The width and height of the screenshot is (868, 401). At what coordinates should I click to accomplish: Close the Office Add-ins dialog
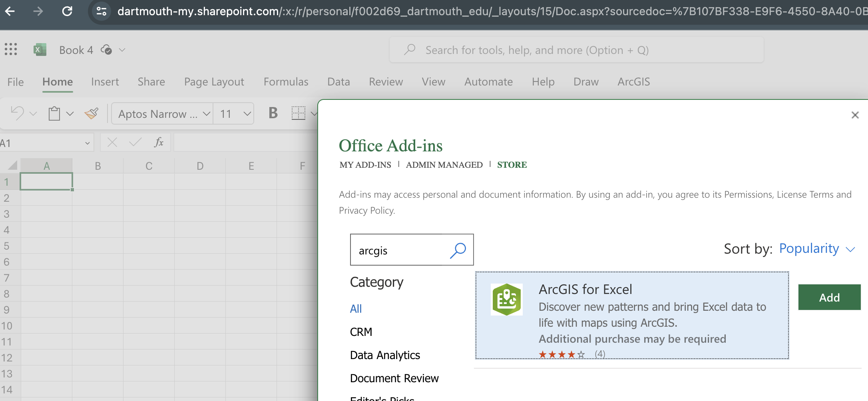click(855, 115)
